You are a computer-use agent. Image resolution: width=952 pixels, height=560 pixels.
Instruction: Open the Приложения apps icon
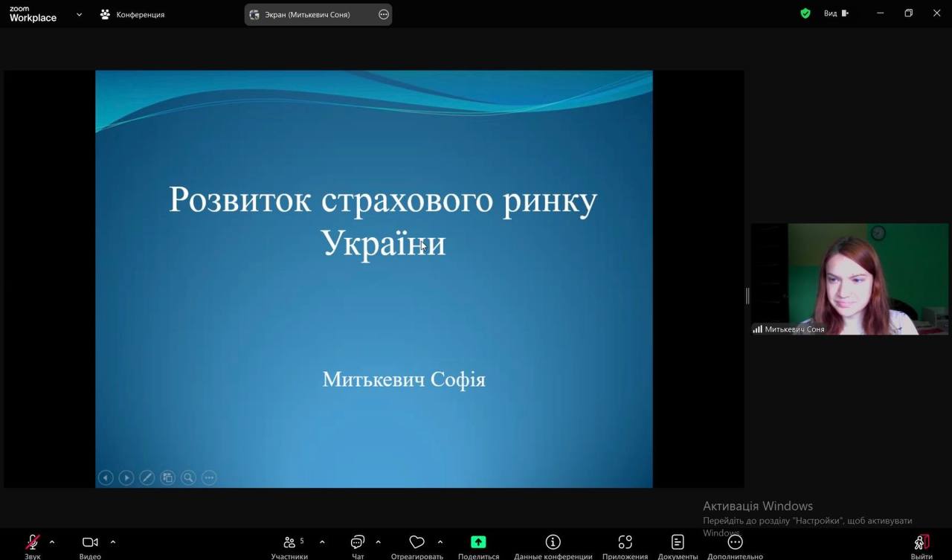625,543
